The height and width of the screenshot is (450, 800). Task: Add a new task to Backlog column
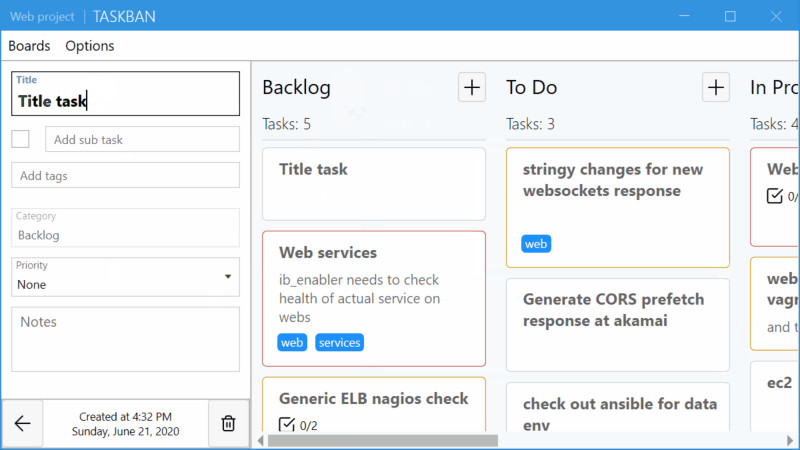(471, 87)
